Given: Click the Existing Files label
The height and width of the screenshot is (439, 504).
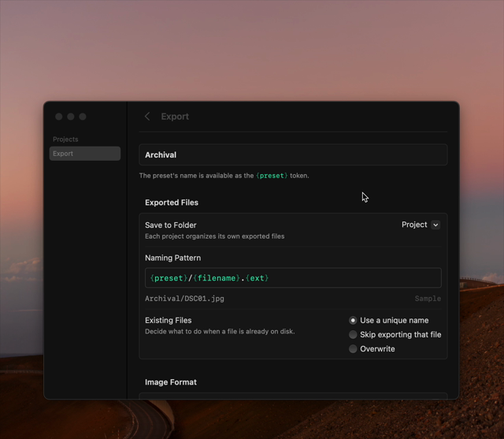Looking at the screenshot, I should point(168,320).
